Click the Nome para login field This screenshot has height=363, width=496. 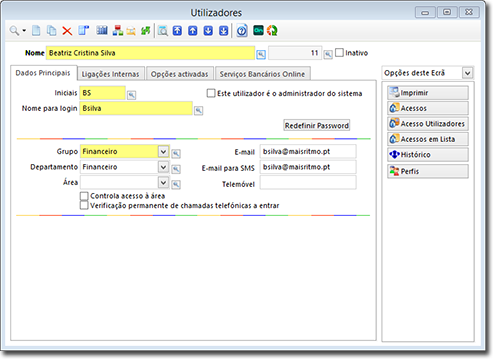point(136,108)
